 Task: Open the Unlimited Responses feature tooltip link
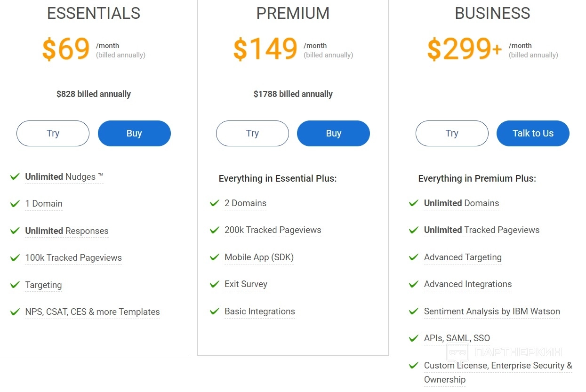click(67, 231)
